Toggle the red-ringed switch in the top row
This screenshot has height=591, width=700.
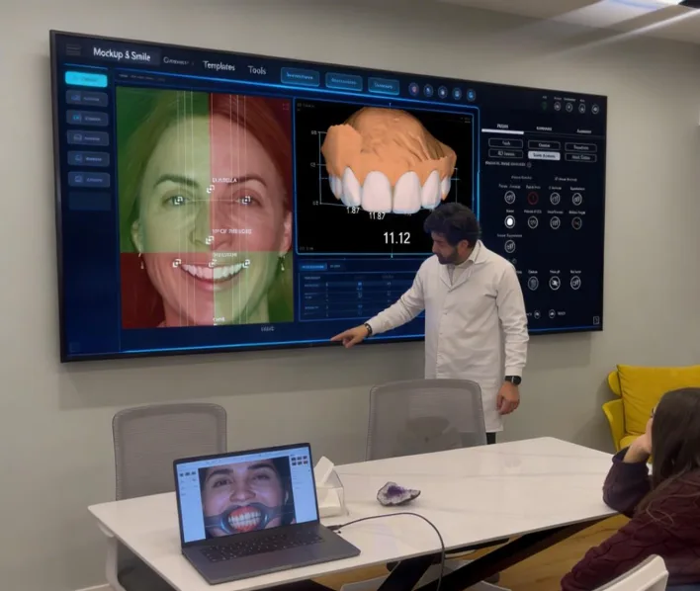(x=532, y=198)
